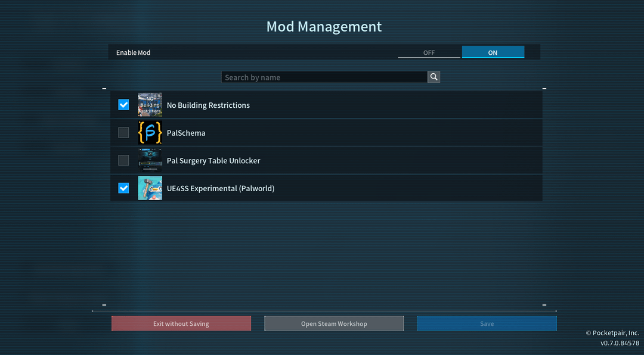
Task: Click the PalSchema curly-brace logo icon
Action: click(150, 133)
